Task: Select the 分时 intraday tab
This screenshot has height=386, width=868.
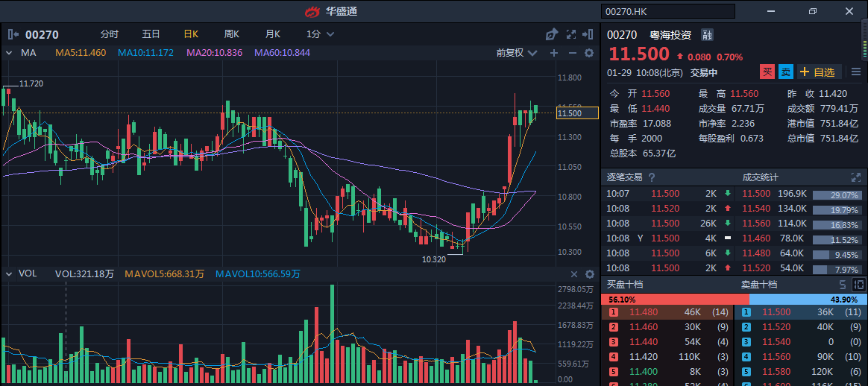Action: (x=109, y=34)
